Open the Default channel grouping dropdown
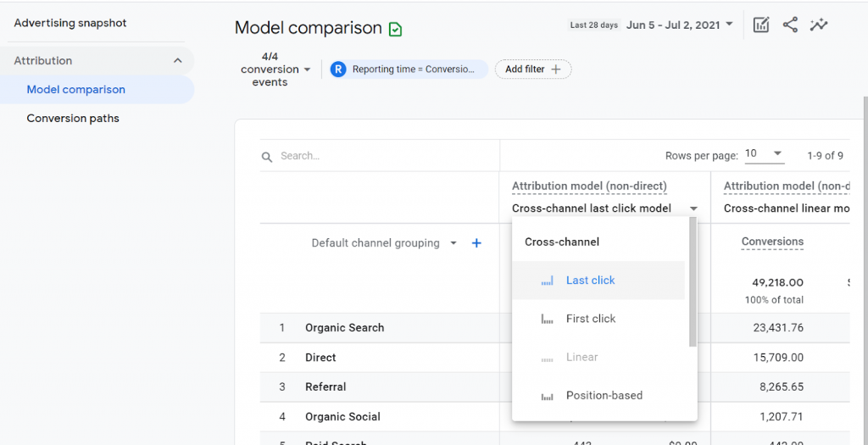The image size is (868, 445). [384, 243]
